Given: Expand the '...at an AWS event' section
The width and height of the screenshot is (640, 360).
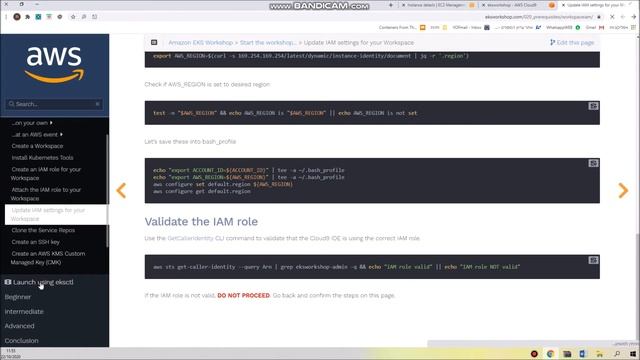Looking at the screenshot, I should [37, 134].
